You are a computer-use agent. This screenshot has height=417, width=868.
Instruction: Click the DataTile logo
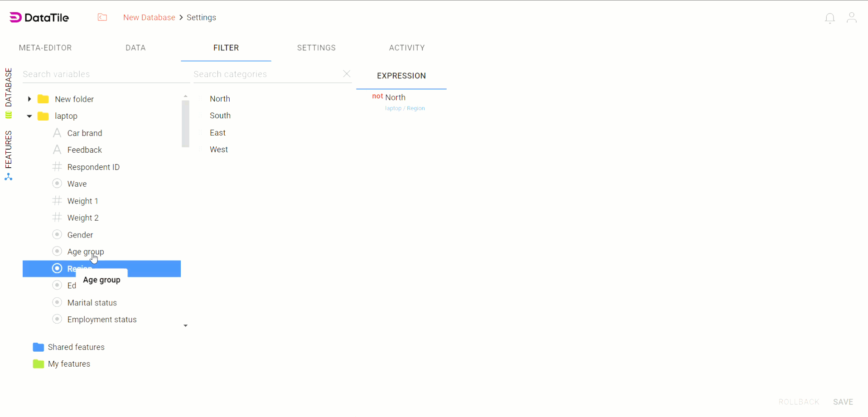coord(39,18)
